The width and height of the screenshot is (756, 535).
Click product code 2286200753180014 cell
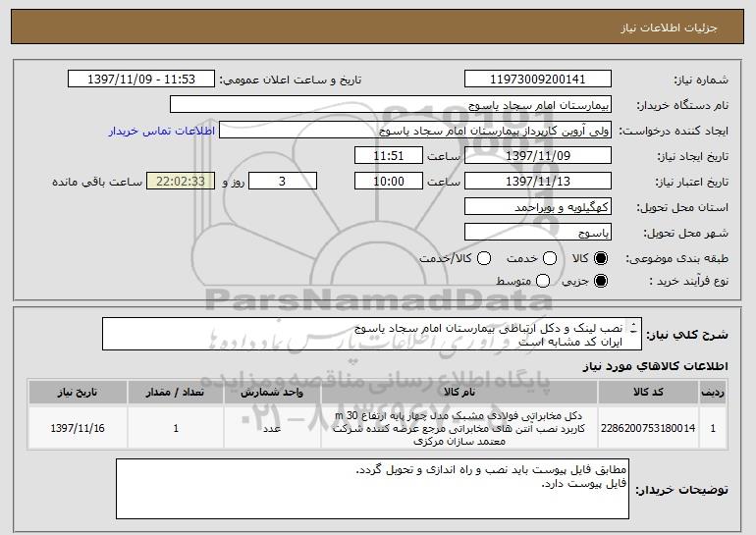click(x=648, y=428)
